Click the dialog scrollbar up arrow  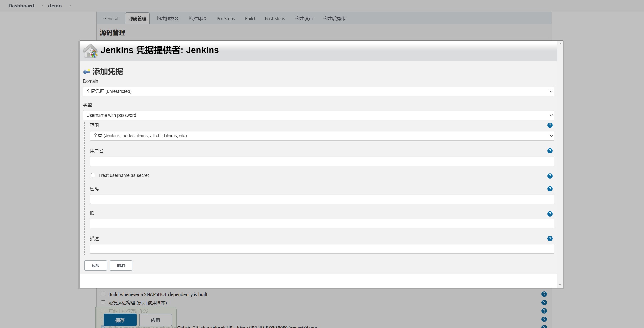[560, 44]
